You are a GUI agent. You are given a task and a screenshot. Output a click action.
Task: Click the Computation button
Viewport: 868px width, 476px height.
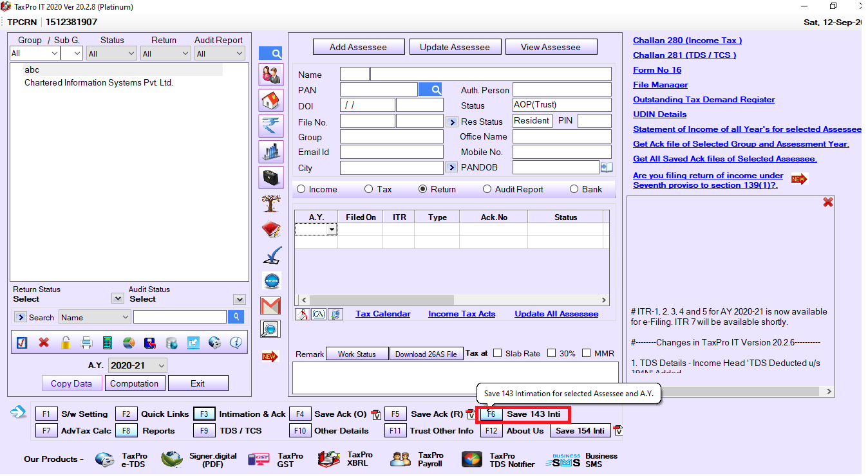pyautogui.click(x=135, y=383)
